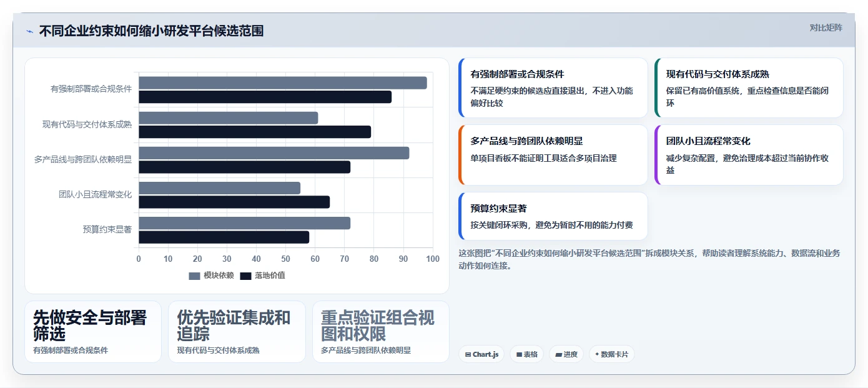
Task: Click the gray 模块依赖 bar for 预算约束显著
Action: [244, 223]
